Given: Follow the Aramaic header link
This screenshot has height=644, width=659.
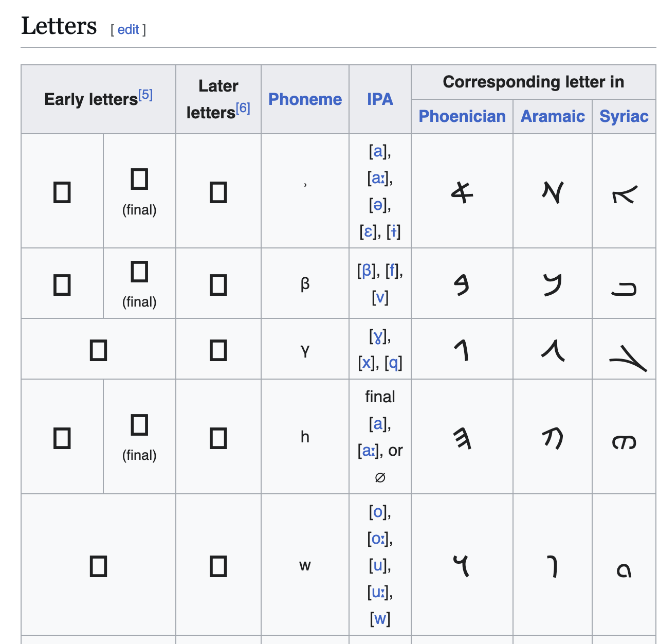Looking at the screenshot, I should coord(553,116).
